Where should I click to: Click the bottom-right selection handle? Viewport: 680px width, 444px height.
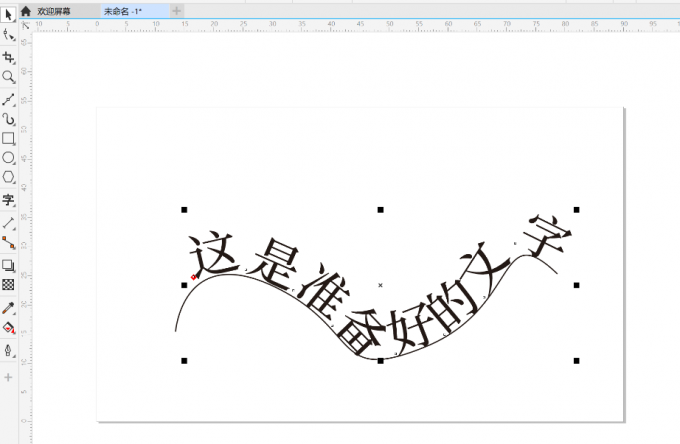(576, 361)
